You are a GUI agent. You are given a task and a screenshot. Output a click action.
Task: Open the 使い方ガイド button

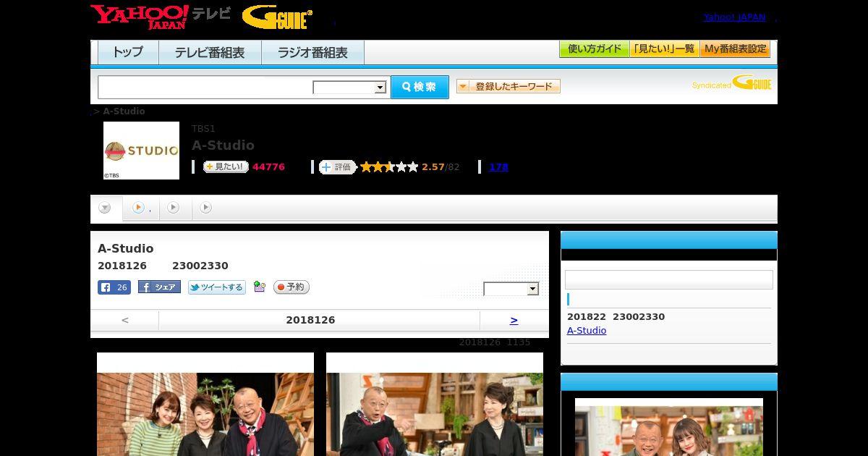point(595,49)
